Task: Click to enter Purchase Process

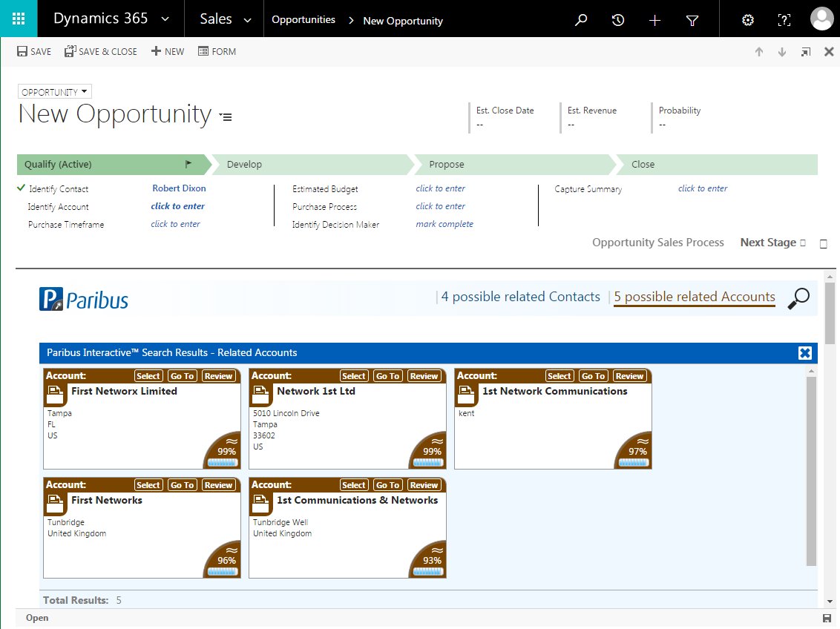Action: click(x=440, y=206)
